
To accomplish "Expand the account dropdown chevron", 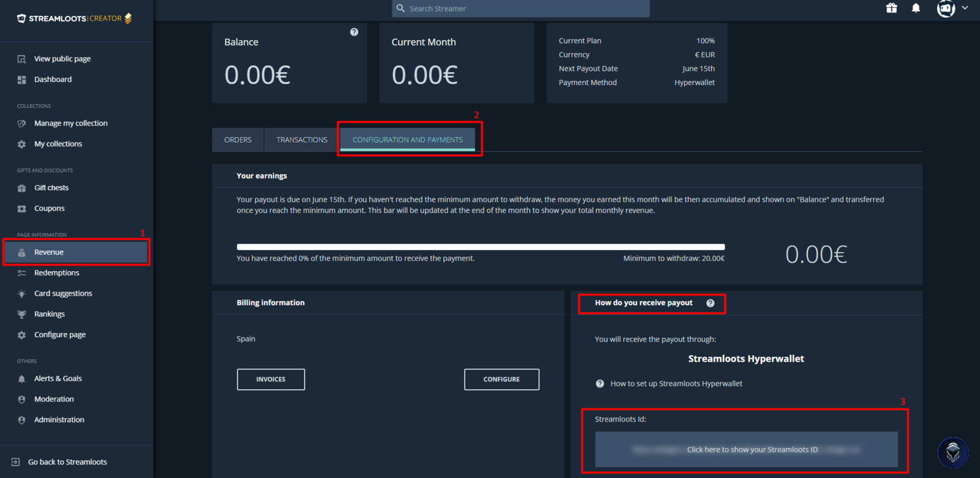I will (965, 8).
